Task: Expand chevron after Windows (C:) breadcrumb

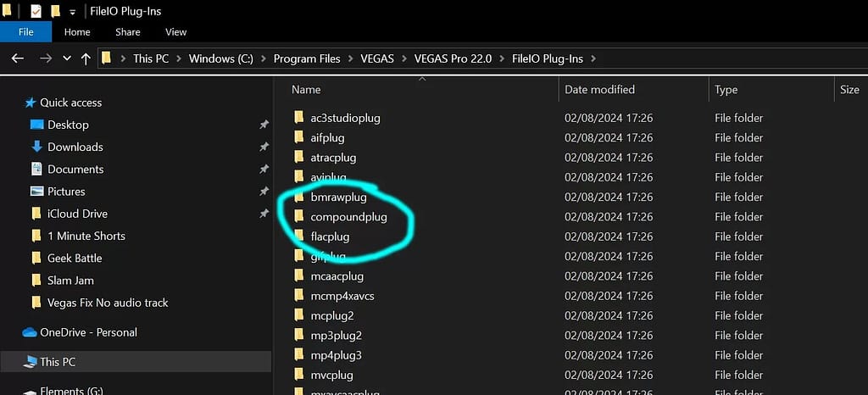Action: pos(264,58)
